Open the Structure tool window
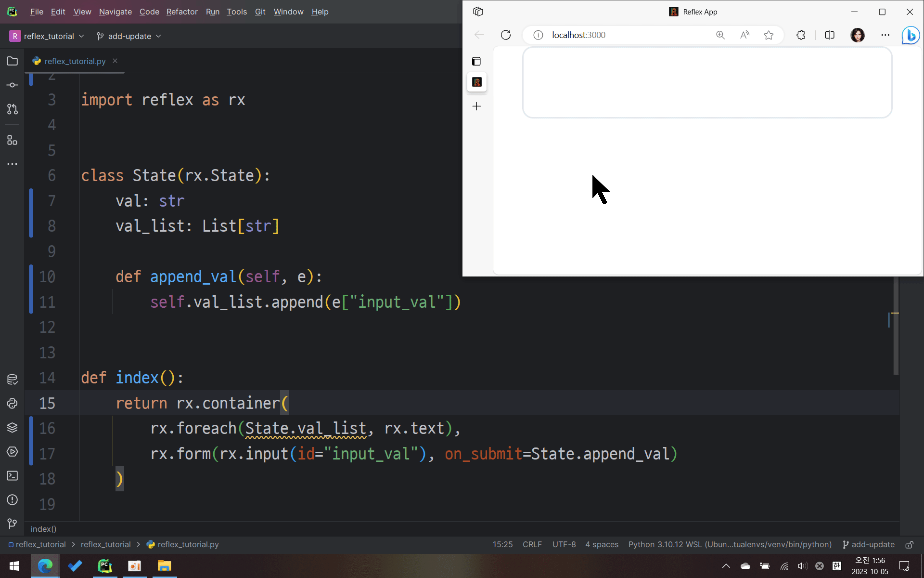The image size is (924, 578). pyautogui.click(x=13, y=140)
